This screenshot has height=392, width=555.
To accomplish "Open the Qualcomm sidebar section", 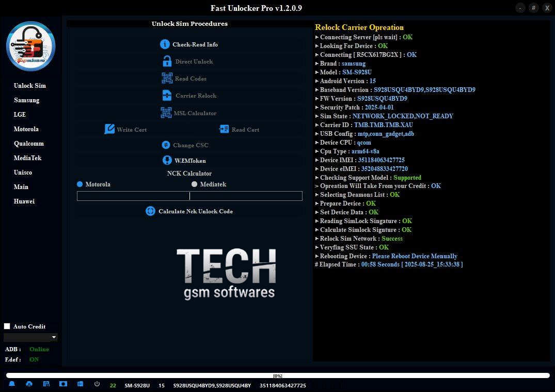I will point(29,144).
